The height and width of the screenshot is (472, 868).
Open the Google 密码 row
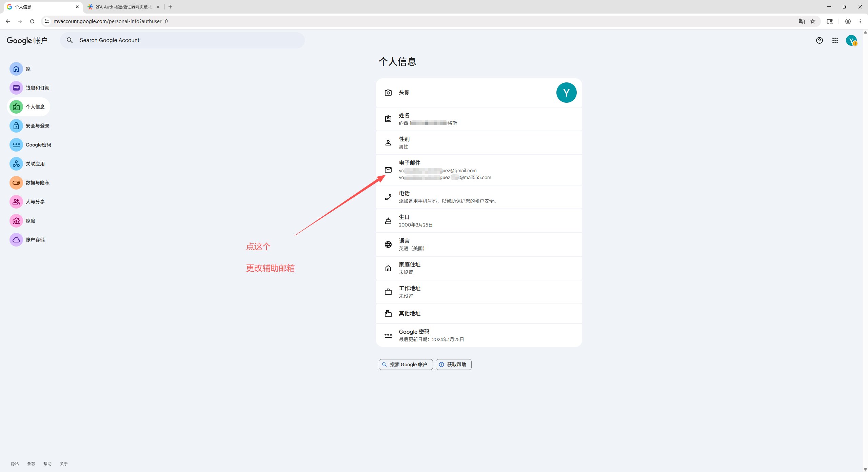click(479, 335)
